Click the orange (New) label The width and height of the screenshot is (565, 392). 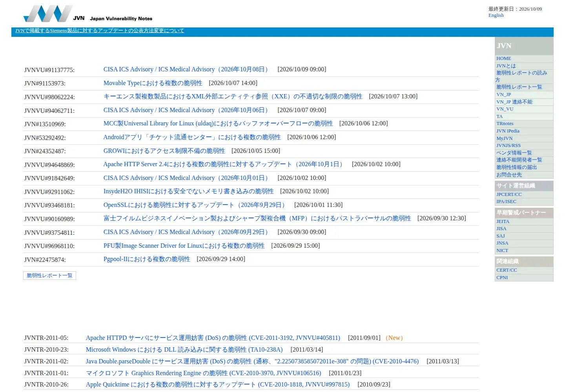tap(394, 338)
